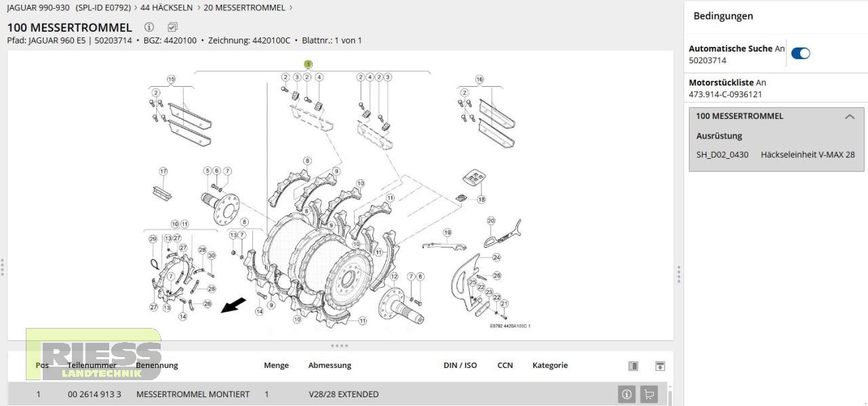The width and height of the screenshot is (868, 406).
Task: Open part info for MESSERTROMMEL MONTIERT row
Action: 626,394
